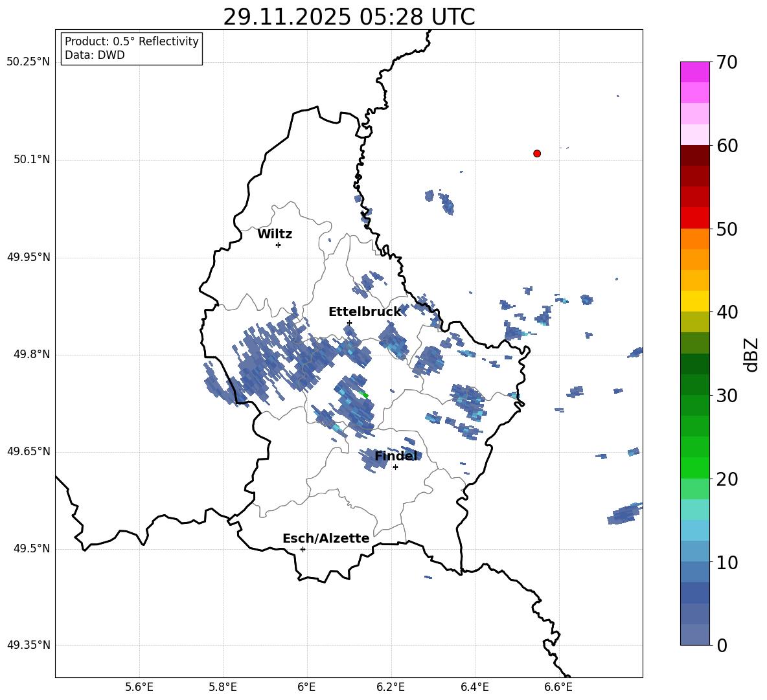Screen dimensions: 767x700
Task: Click the Findel station cross marker
Action: (396, 468)
